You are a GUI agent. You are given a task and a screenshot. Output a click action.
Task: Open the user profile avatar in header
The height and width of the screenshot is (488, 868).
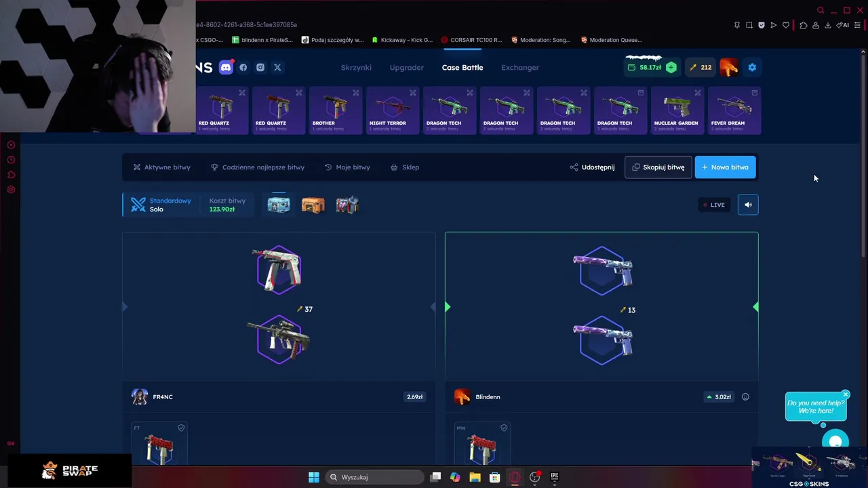tap(729, 67)
